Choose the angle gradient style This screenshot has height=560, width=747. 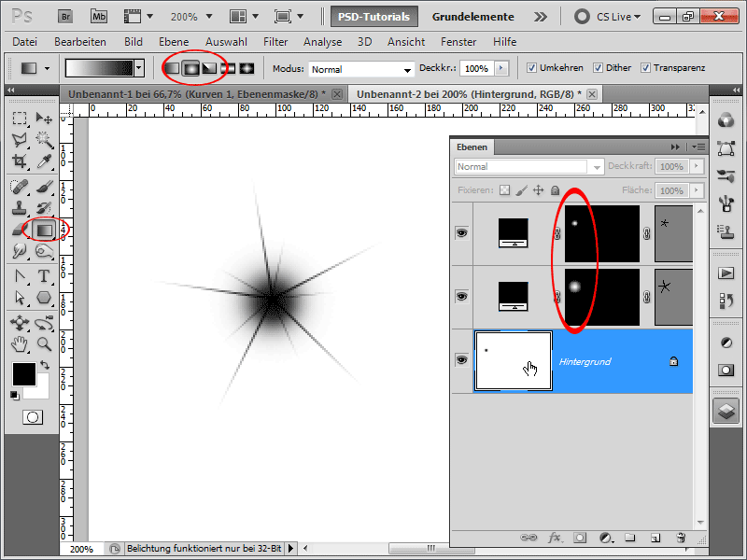coord(209,68)
